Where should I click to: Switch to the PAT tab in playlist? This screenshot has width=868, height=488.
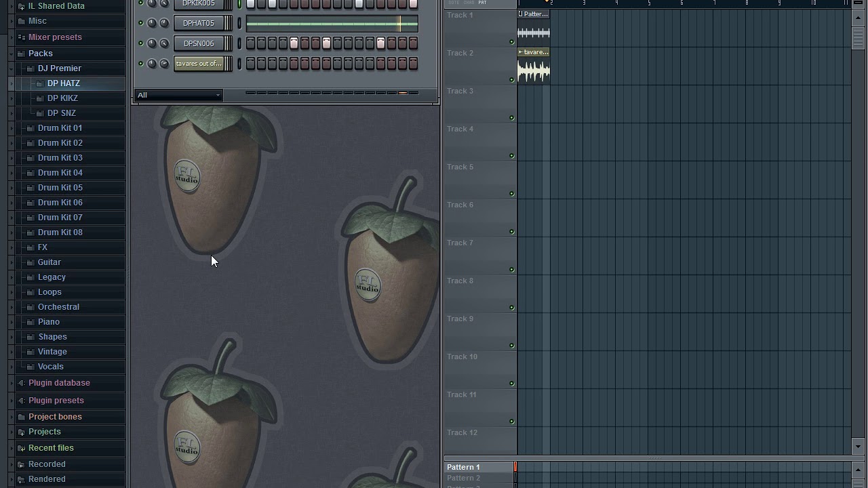click(x=482, y=3)
